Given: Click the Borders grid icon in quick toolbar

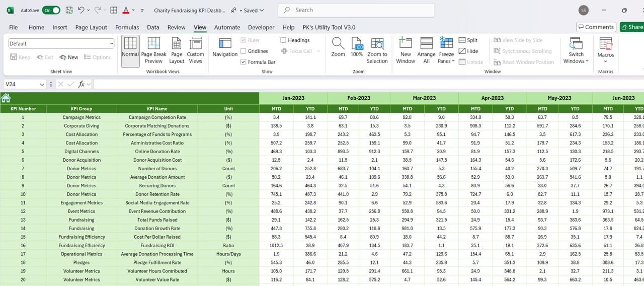Looking at the screenshot, I should pyautogui.click(x=114, y=10).
